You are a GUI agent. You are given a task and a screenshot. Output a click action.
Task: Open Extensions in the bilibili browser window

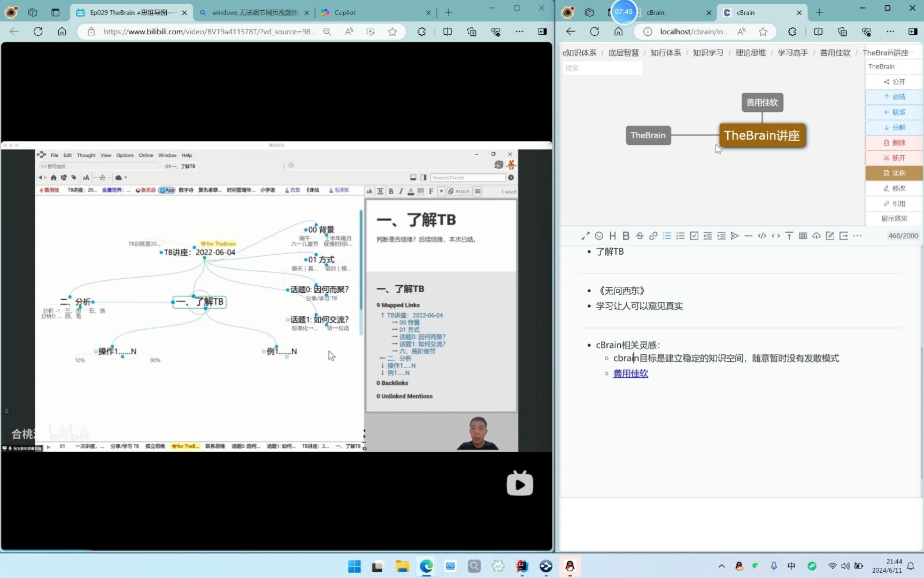(421, 32)
